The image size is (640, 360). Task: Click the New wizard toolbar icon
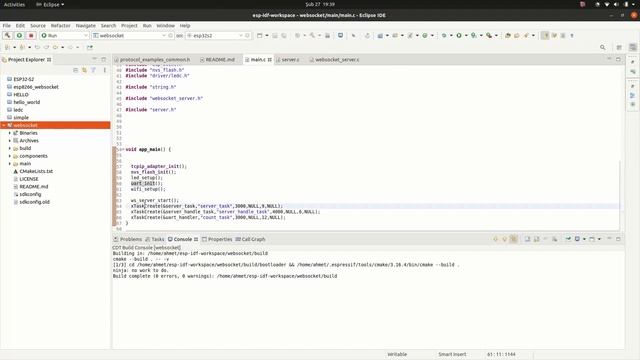260,36
